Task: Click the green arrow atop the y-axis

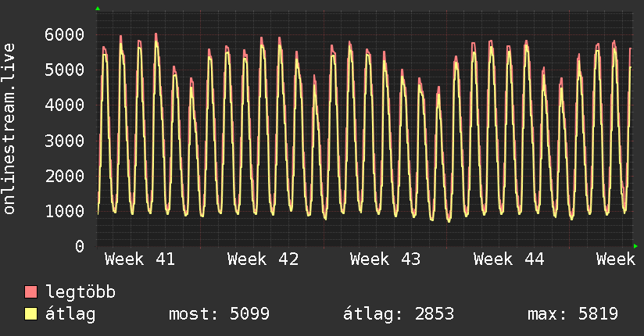Action: pyautogui.click(x=98, y=9)
